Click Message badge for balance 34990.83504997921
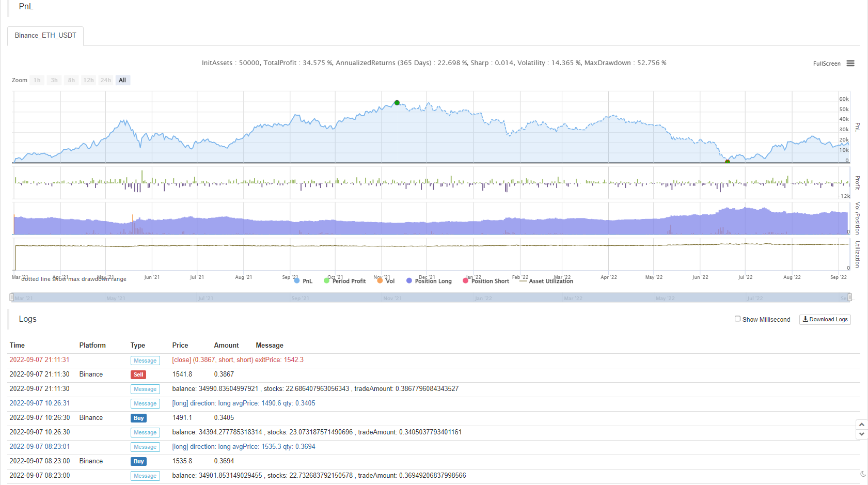 (x=145, y=389)
